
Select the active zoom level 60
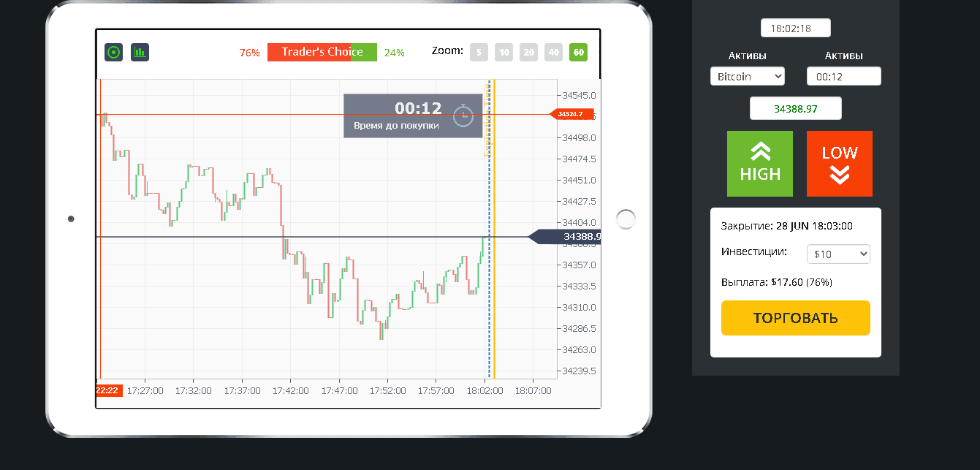click(578, 52)
